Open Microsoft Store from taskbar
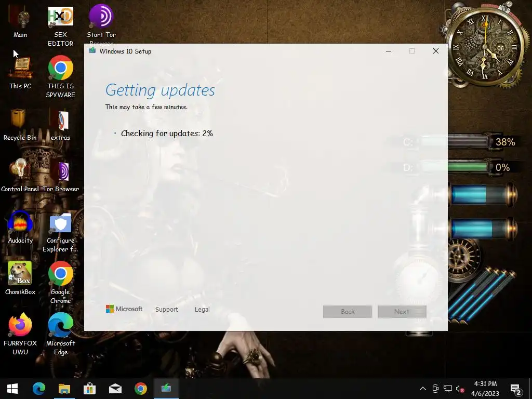Screen dimensions: 532x399 89,389
